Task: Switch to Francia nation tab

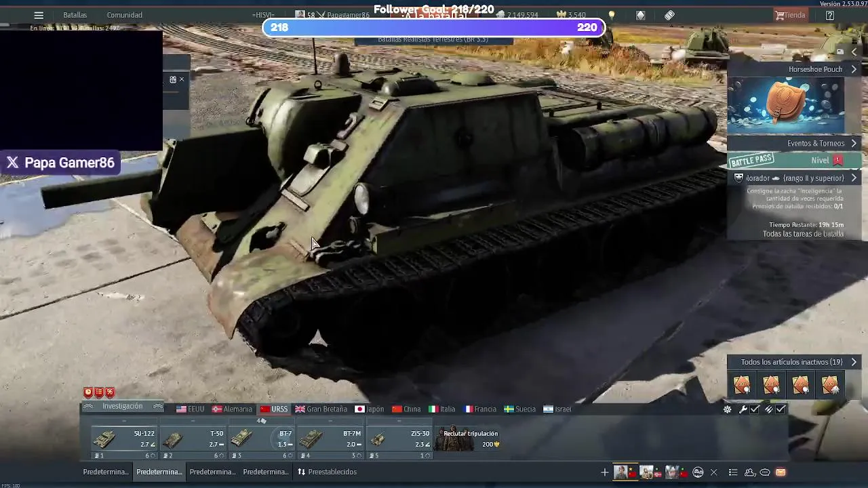Action: [480, 409]
